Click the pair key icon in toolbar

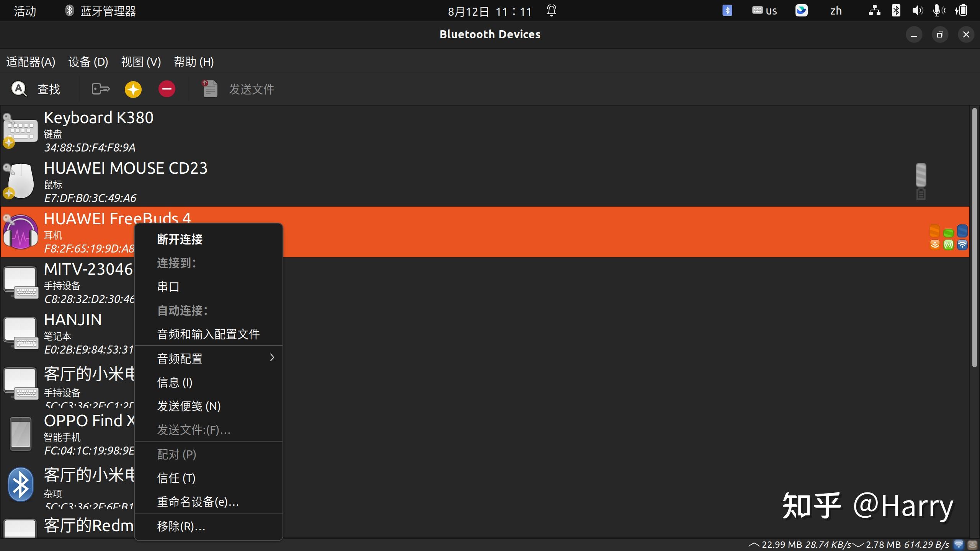101,89
